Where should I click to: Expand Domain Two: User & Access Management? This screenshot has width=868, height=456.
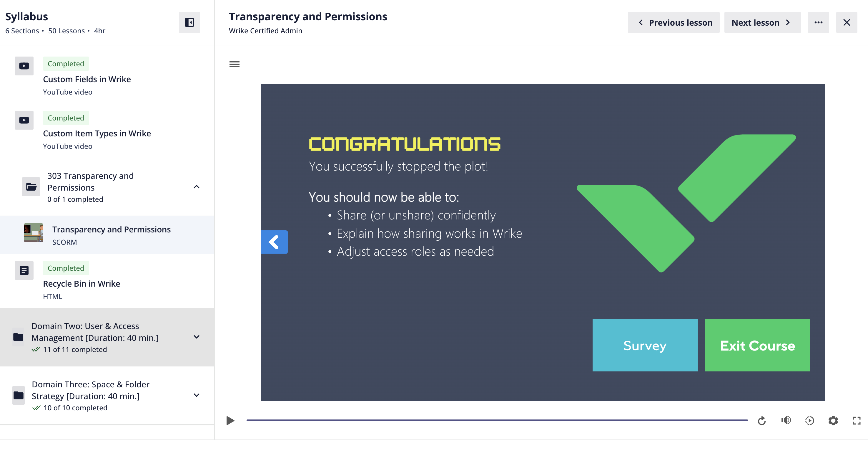click(x=197, y=337)
